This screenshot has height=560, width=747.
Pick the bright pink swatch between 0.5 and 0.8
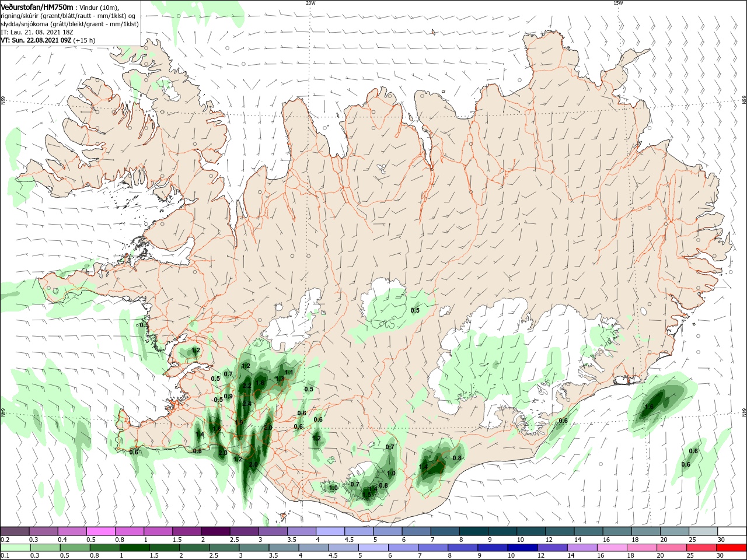point(101,531)
